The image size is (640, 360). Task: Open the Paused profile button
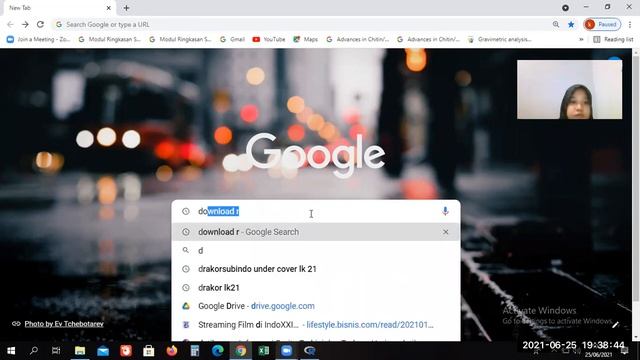click(x=602, y=24)
